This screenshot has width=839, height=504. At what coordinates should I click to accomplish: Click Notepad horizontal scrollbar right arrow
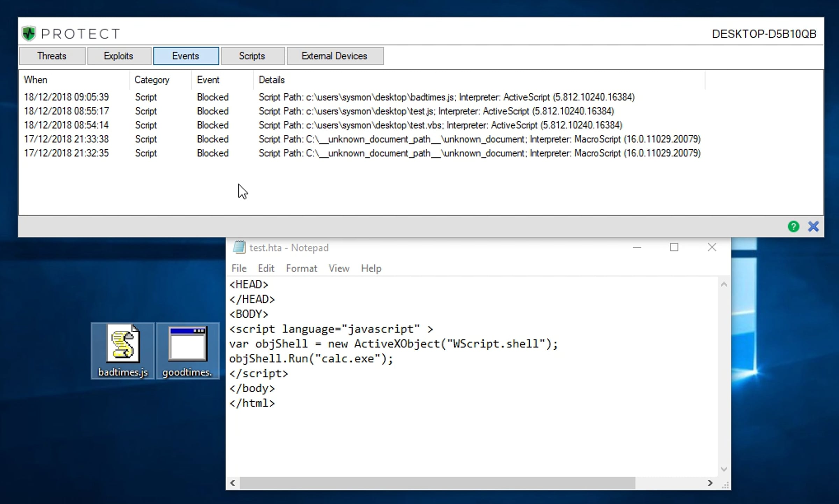pyautogui.click(x=710, y=483)
